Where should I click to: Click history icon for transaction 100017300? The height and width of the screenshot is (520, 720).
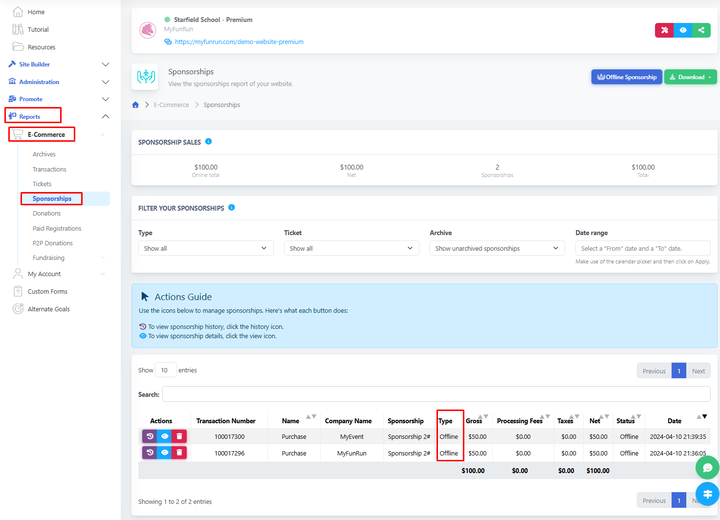pos(149,437)
